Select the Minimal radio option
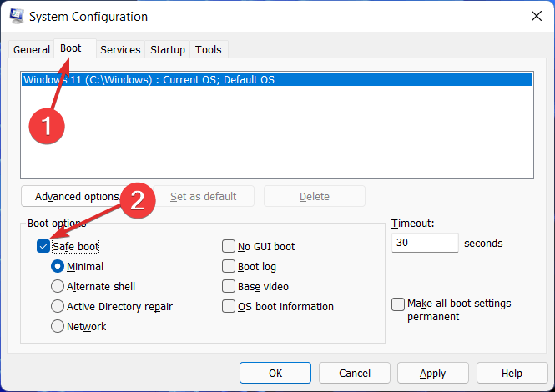 (x=58, y=267)
